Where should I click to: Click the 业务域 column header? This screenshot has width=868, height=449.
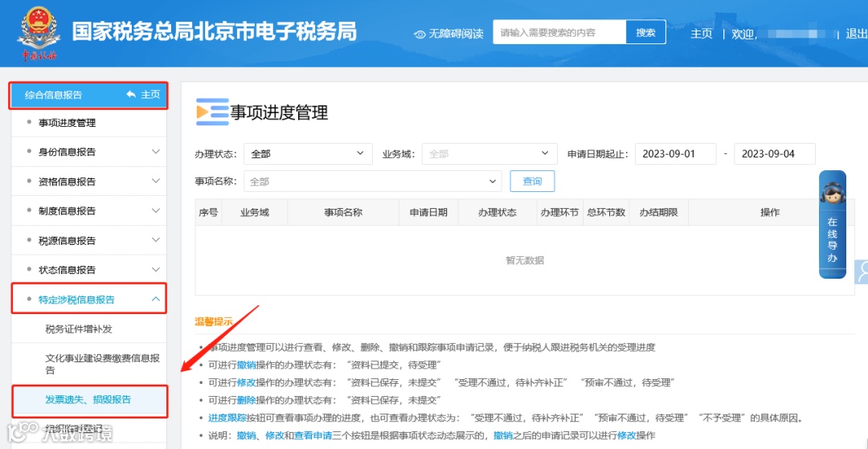point(254,212)
